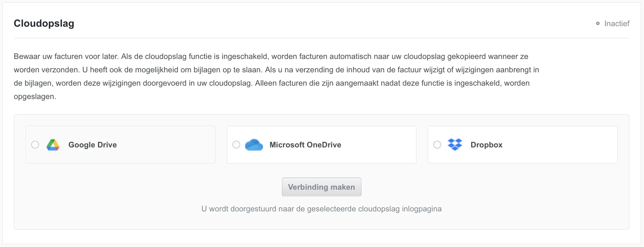The image size is (644, 247).
Task: Click the redirect notice below Verbinding maken
Action: tap(321, 209)
